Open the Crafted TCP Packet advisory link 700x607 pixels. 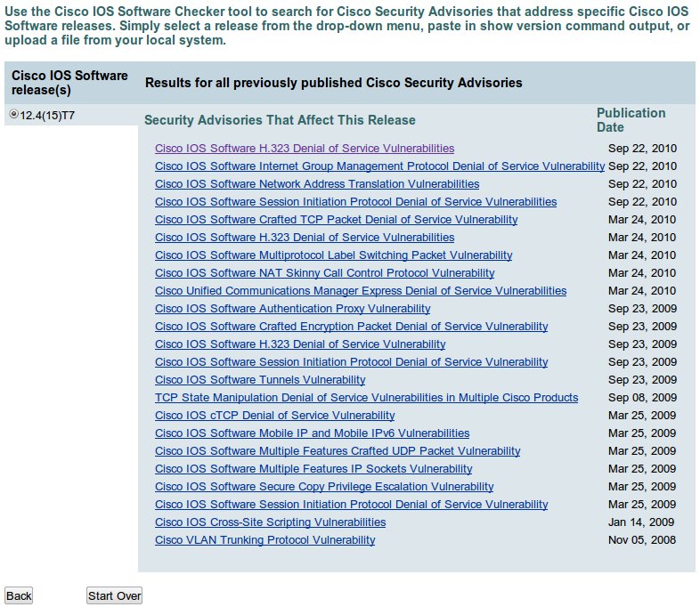pyautogui.click(x=336, y=220)
